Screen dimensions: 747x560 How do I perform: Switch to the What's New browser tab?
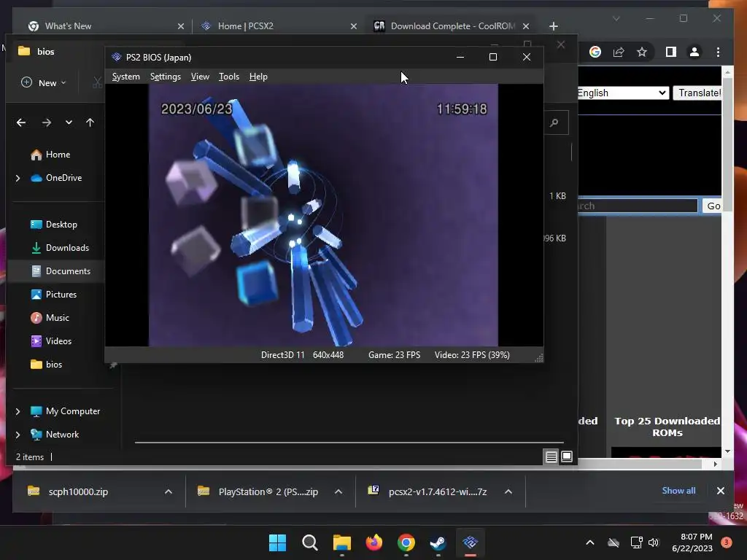105,26
